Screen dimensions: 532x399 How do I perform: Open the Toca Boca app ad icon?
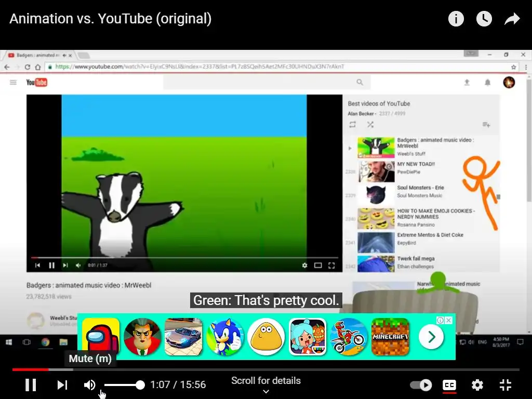tap(308, 337)
